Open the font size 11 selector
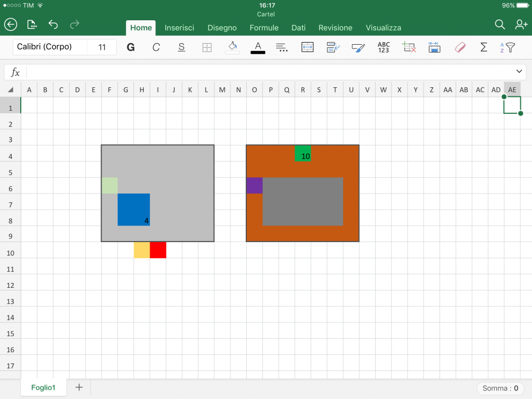Screen dimensions: 532x399 pyautogui.click(x=102, y=47)
